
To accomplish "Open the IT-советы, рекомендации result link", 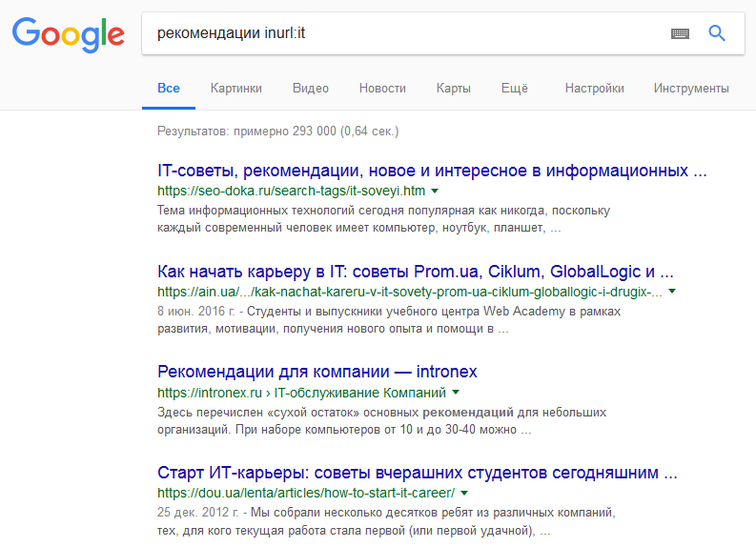I will pyautogui.click(x=432, y=171).
